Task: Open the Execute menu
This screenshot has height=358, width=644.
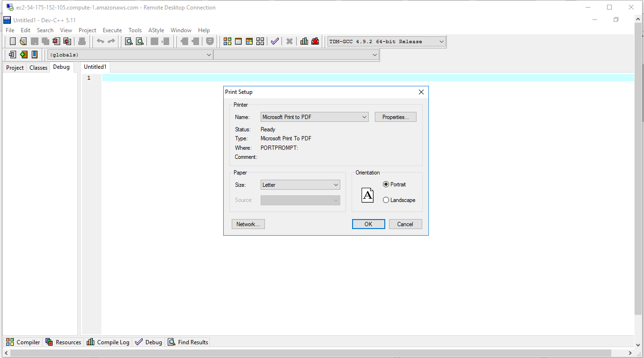Action: coord(112,30)
